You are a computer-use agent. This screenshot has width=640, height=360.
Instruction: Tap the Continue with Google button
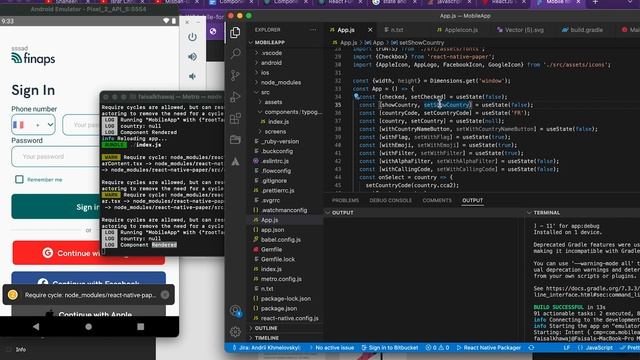coord(56,253)
